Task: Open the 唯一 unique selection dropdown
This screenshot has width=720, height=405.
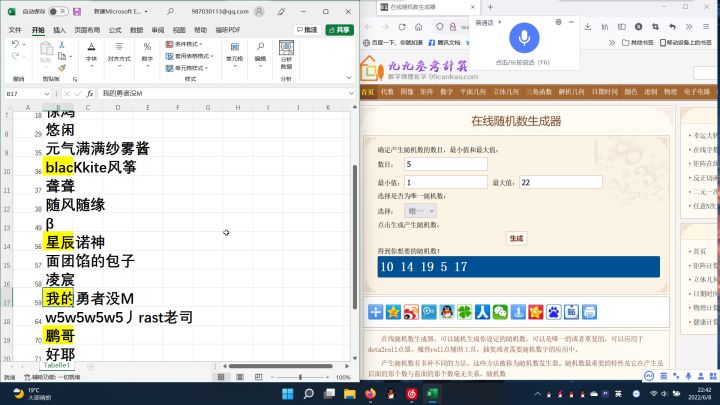Action: [x=420, y=211]
